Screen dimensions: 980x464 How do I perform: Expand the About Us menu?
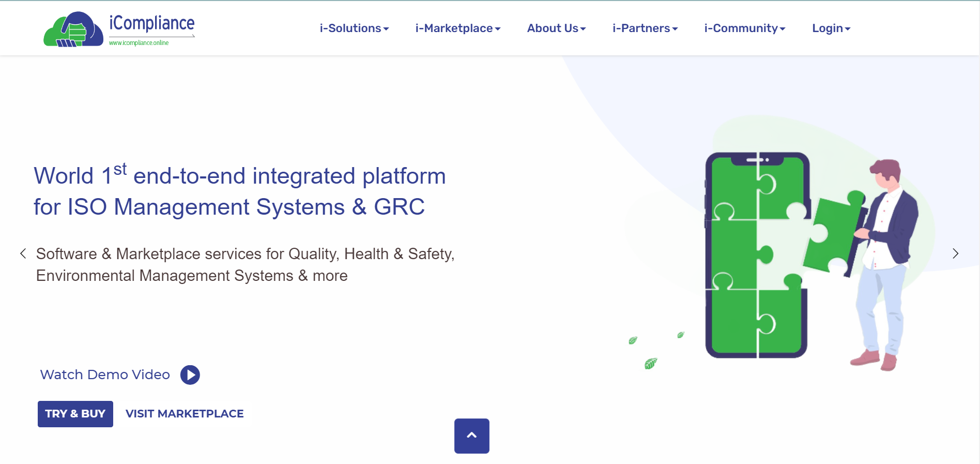556,28
